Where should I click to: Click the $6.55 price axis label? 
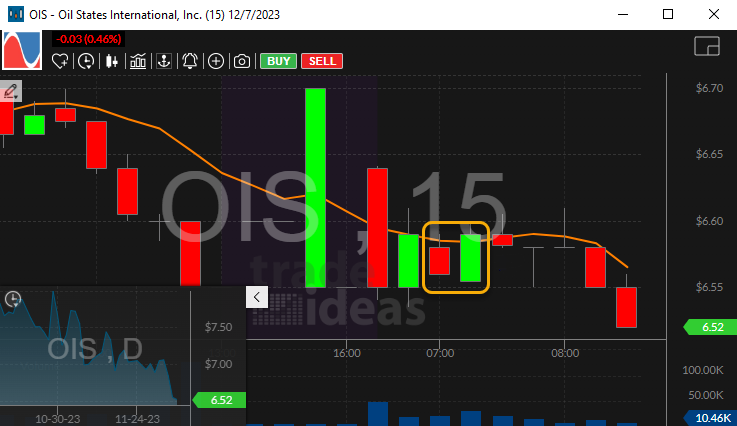(709, 287)
